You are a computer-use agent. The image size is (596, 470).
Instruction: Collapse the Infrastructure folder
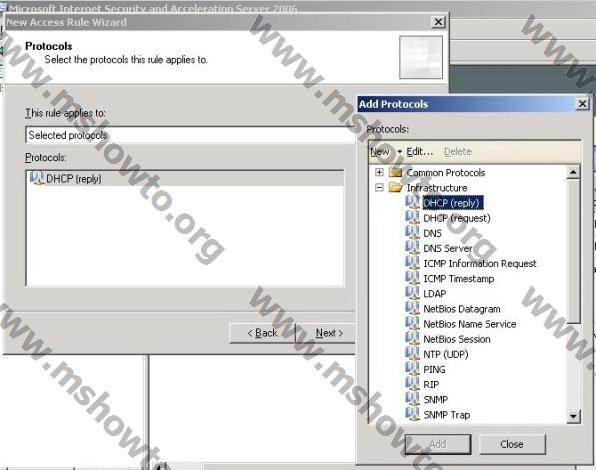click(x=379, y=187)
